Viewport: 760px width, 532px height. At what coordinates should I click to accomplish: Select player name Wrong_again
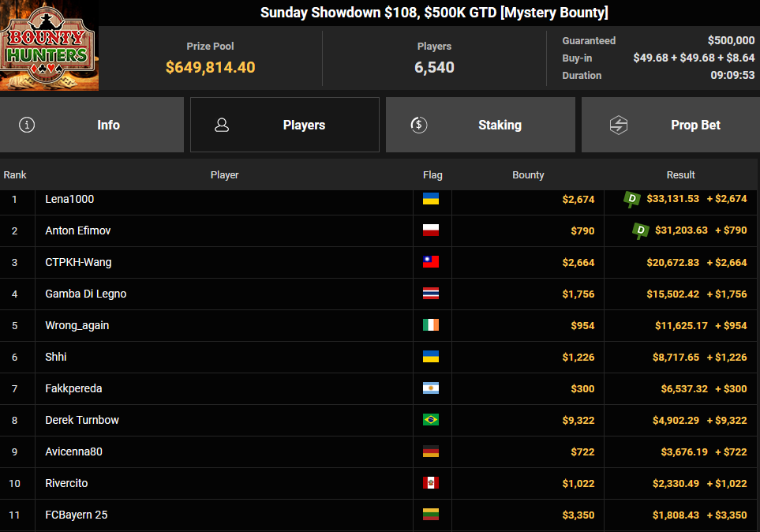(x=77, y=325)
